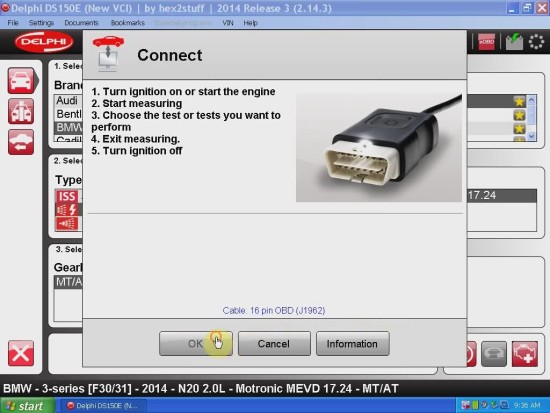Click the green checkmark VCI status icon
The width and height of the screenshot is (550, 413).
coord(514,42)
